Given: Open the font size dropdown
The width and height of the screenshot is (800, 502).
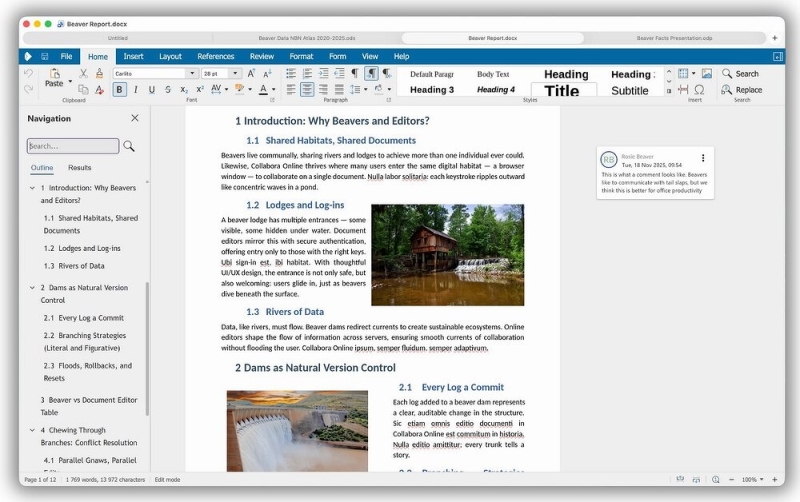Looking at the screenshot, I should [x=236, y=73].
